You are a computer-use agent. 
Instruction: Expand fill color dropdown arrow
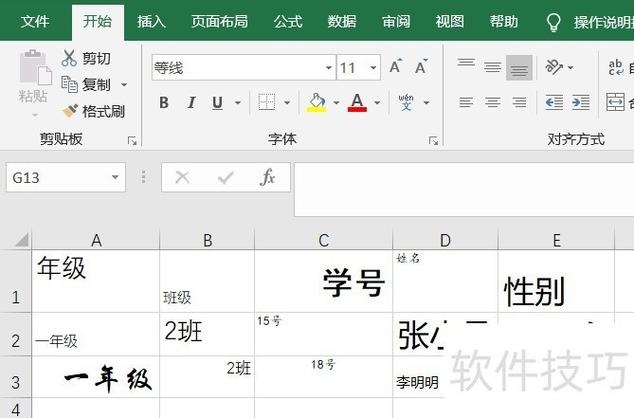point(336,103)
